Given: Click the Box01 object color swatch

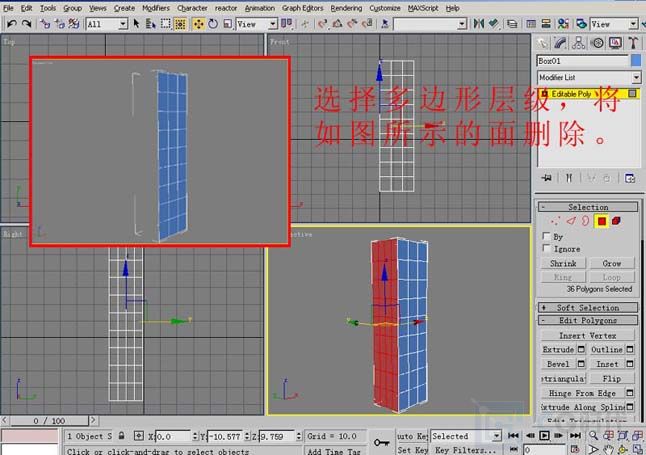Looking at the screenshot, I should 636,61.
